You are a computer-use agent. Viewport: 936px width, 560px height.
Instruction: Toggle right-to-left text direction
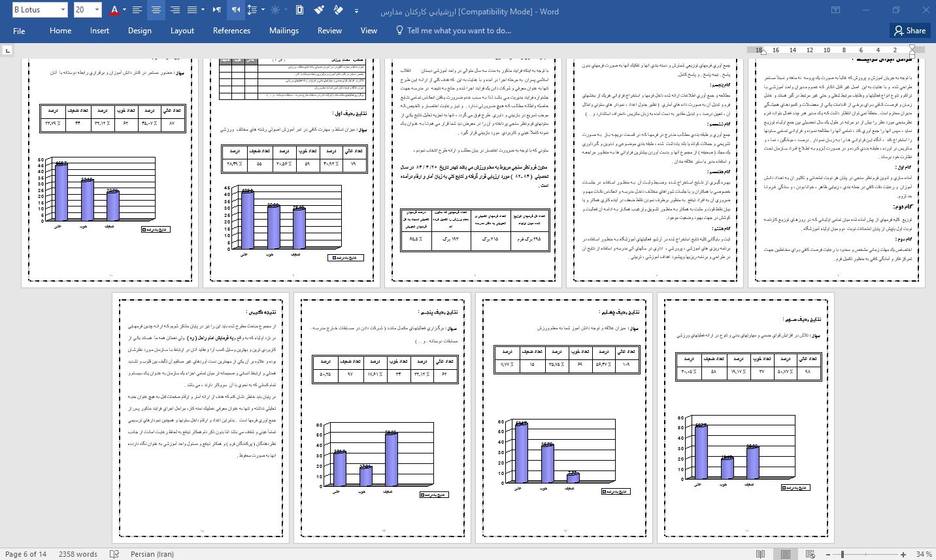click(235, 10)
